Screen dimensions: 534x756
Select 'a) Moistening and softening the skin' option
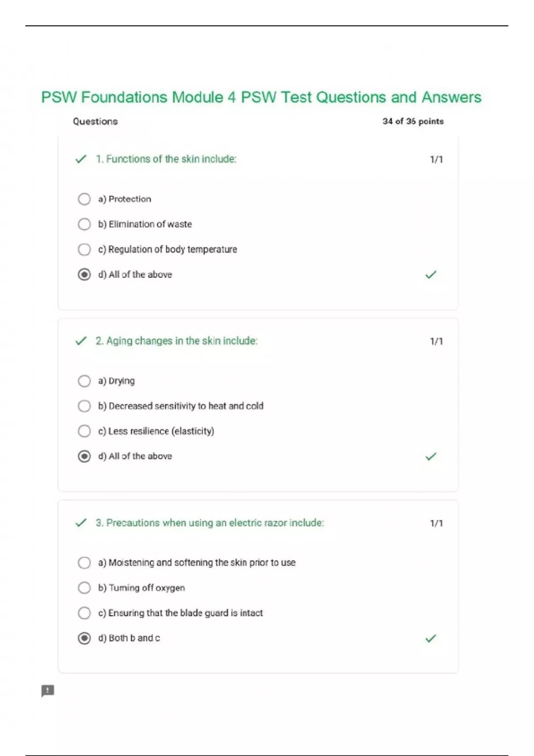click(84, 563)
